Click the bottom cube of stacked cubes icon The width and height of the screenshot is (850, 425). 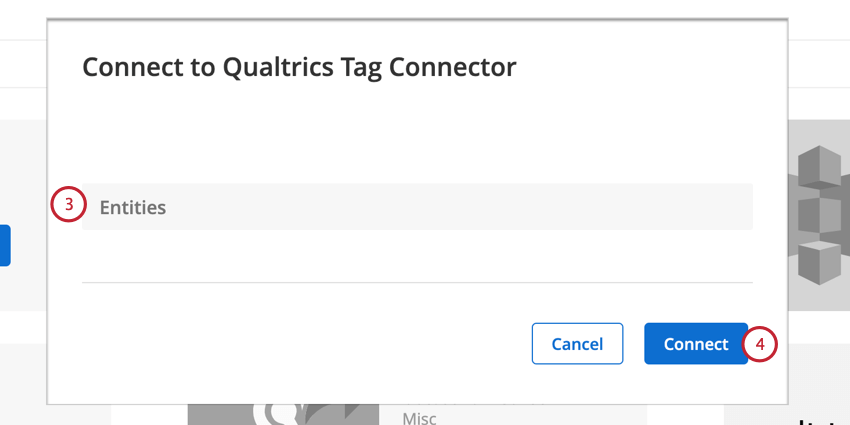coord(819,262)
